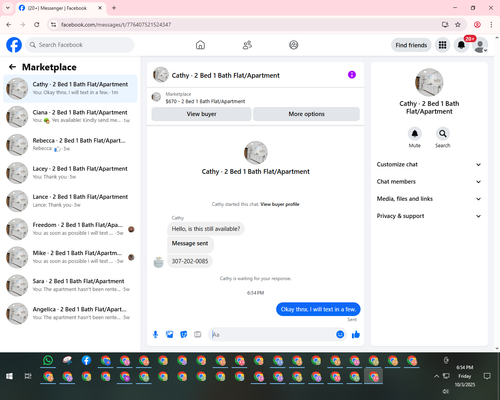Open the taskbar clock showing 6:54 PM
Image resolution: width=500 pixels, height=400 pixels.
pos(465,376)
